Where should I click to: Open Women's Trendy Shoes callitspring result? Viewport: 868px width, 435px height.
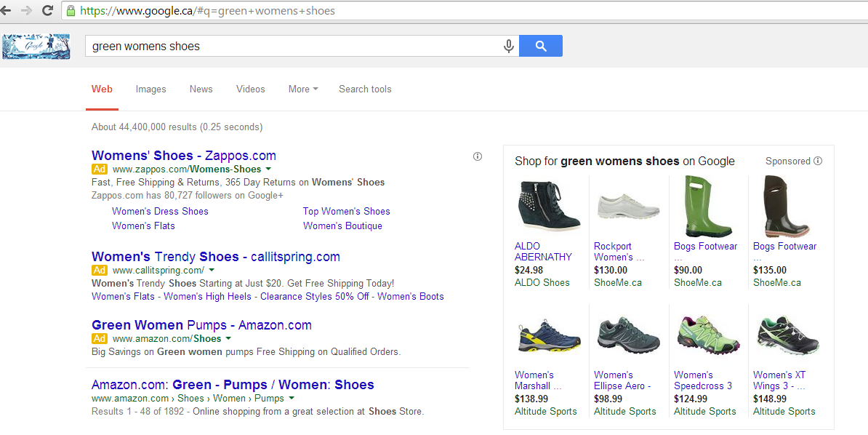216,257
